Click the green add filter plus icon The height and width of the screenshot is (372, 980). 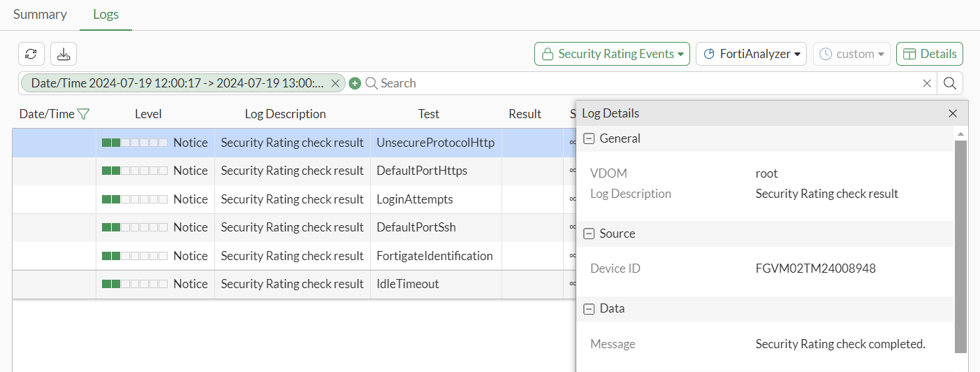355,83
